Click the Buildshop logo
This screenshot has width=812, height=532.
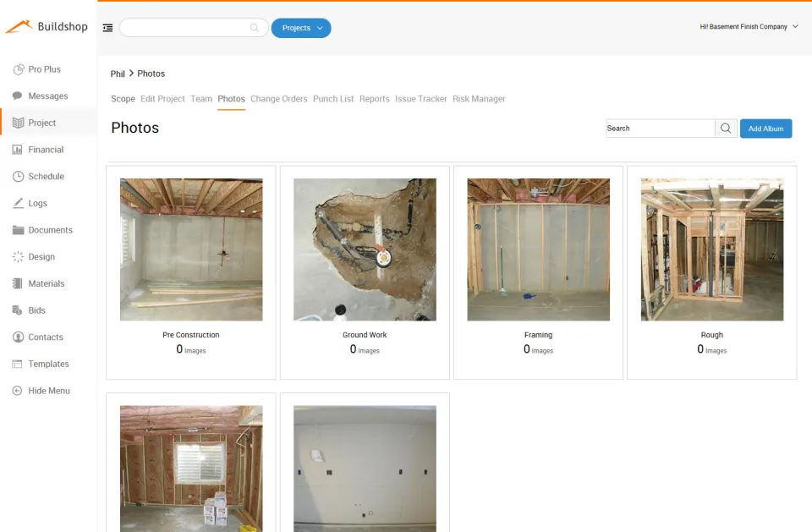(x=47, y=26)
